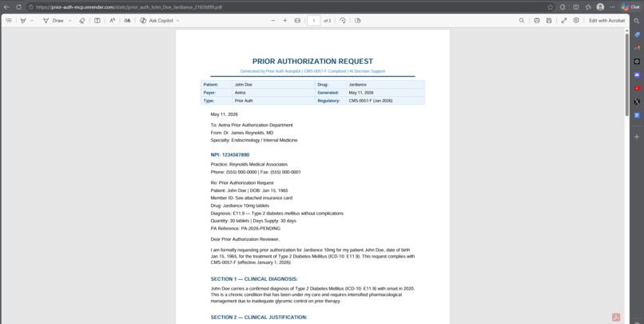Toggle the Page view layout button

point(97,21)
